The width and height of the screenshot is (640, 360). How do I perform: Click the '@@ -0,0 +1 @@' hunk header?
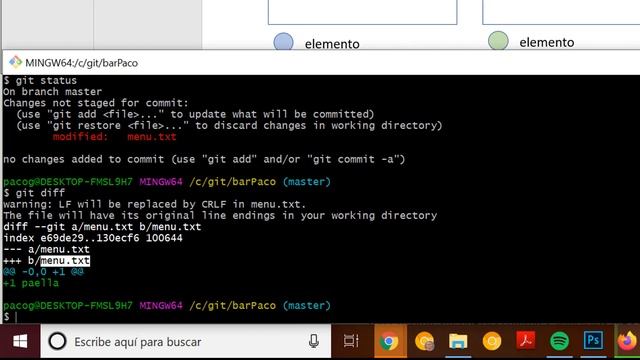click(x=43, y=272)
